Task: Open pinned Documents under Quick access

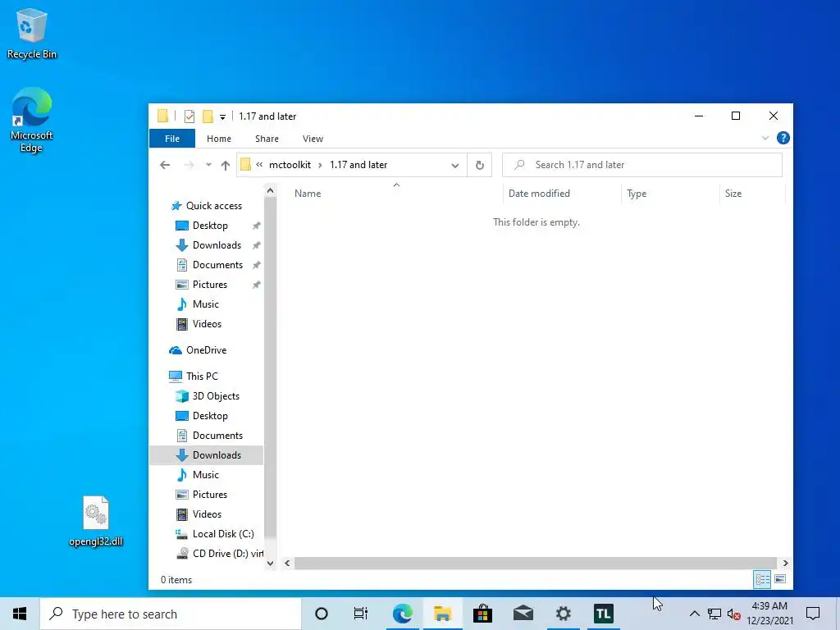Action: pyautogui.click(x=217, y=265)
